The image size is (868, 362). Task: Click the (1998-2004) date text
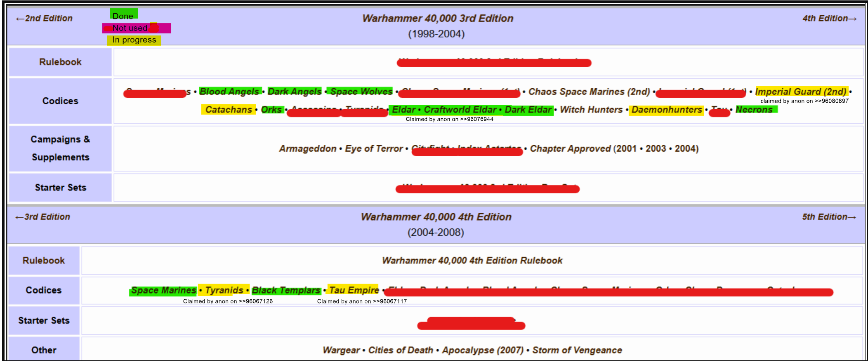(x=436, y=34)
